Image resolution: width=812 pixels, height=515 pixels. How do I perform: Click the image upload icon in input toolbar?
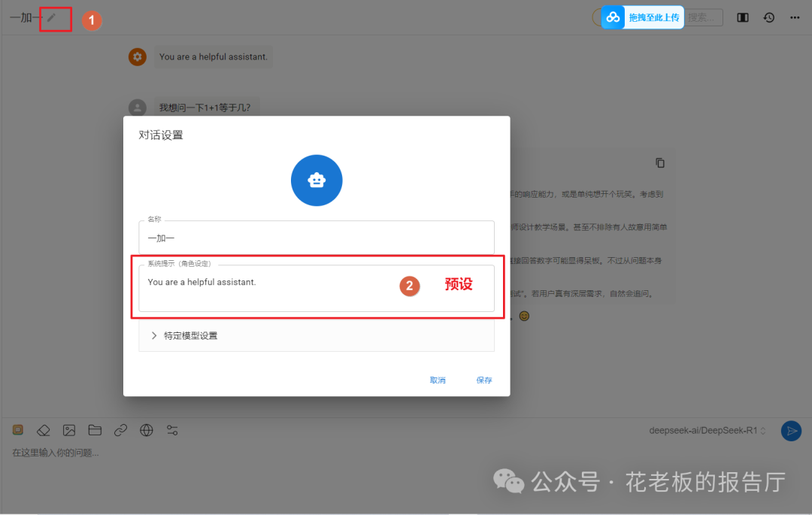click(68, 430)
